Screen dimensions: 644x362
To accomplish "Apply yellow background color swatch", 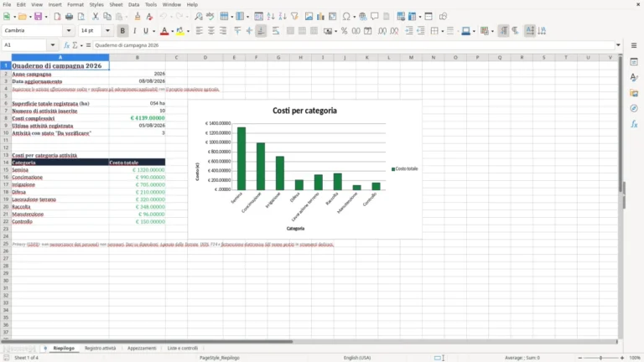I will click(180, 31).
